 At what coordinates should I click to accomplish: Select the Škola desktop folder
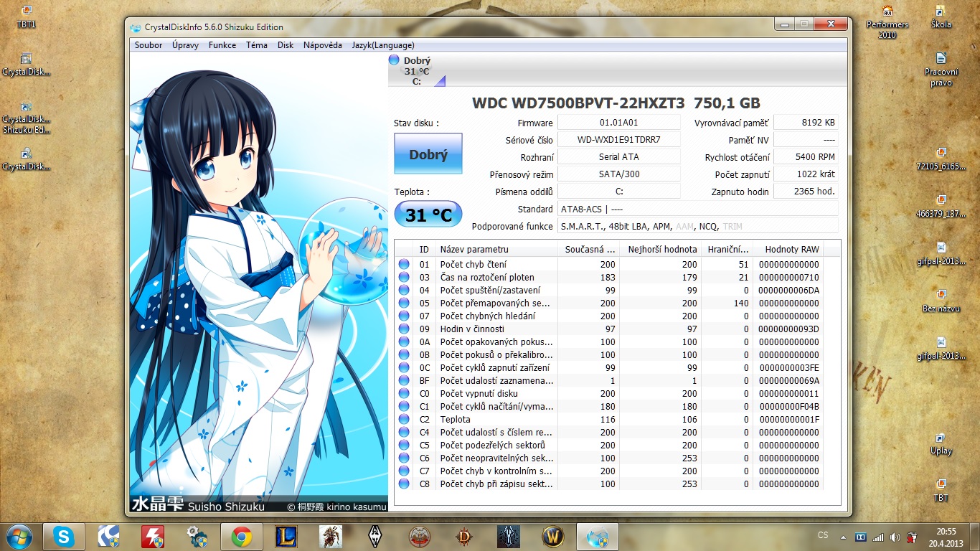(x=941, y=17)
